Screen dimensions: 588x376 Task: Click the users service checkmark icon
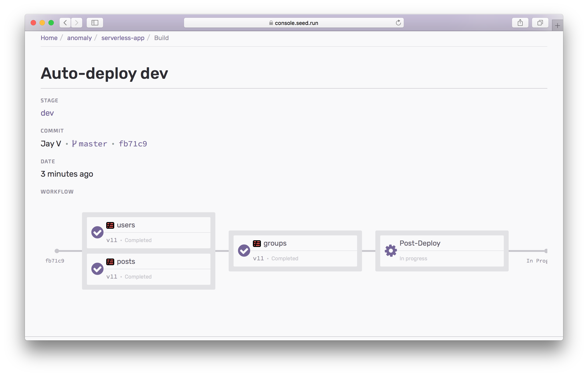(97, 232)
